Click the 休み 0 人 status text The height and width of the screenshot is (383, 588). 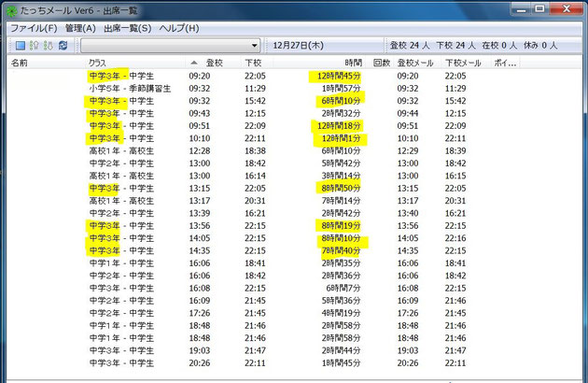coord(540,46)
